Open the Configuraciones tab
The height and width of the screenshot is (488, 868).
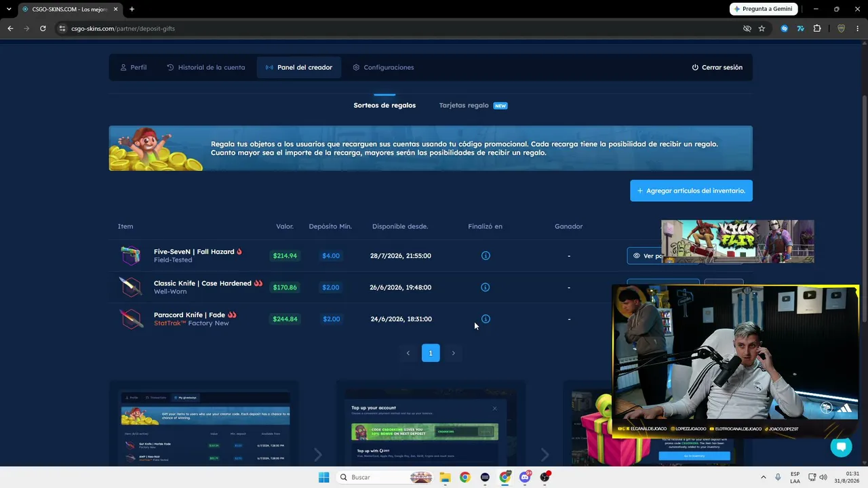[x=383, y=68]
